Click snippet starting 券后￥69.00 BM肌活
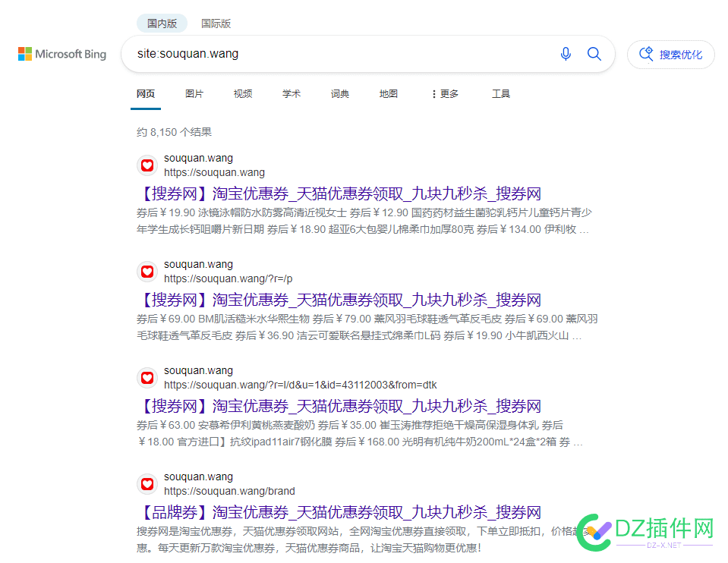Viewport: 728px width, 563px height. [367, 327]
